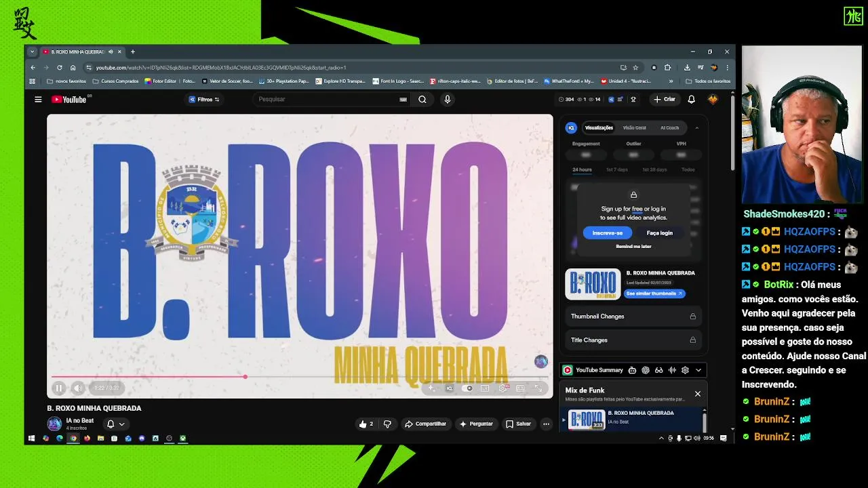Viewport: 868px width, 488px height.
Task: Select the Visão Geral tab
Action: [x=635, y=127]
